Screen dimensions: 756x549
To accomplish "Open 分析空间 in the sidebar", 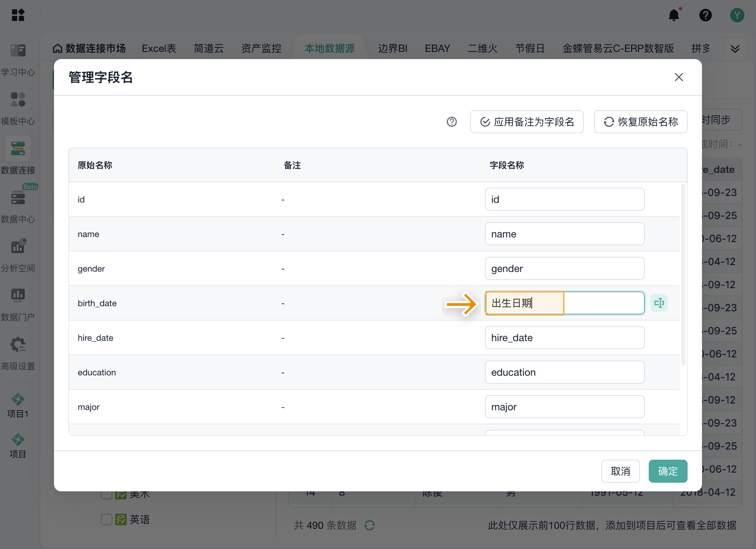I will click(x=18, y=255).
